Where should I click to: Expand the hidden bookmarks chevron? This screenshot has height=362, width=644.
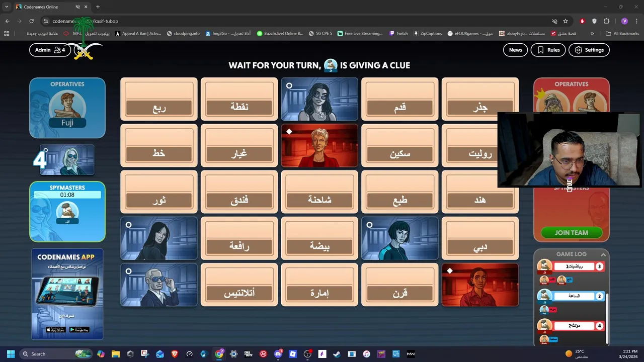(592, 34)
